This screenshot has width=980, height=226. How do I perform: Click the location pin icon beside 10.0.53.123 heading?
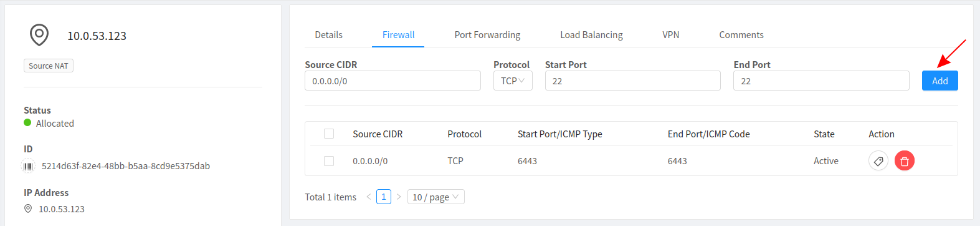[x=39, y=35]
